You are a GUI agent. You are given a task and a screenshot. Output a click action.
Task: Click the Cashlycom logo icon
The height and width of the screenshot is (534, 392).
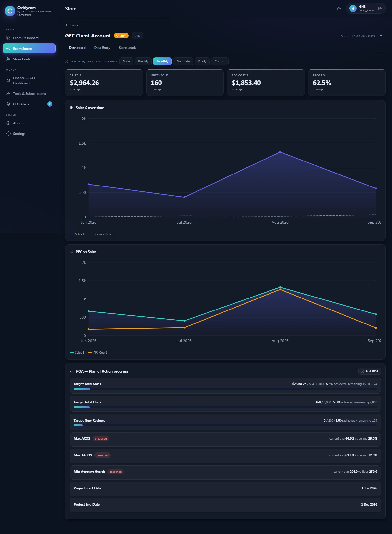click(x=10, y=11)
